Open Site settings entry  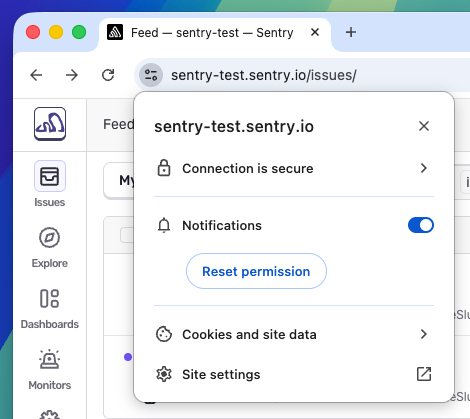tap(294, 374)
